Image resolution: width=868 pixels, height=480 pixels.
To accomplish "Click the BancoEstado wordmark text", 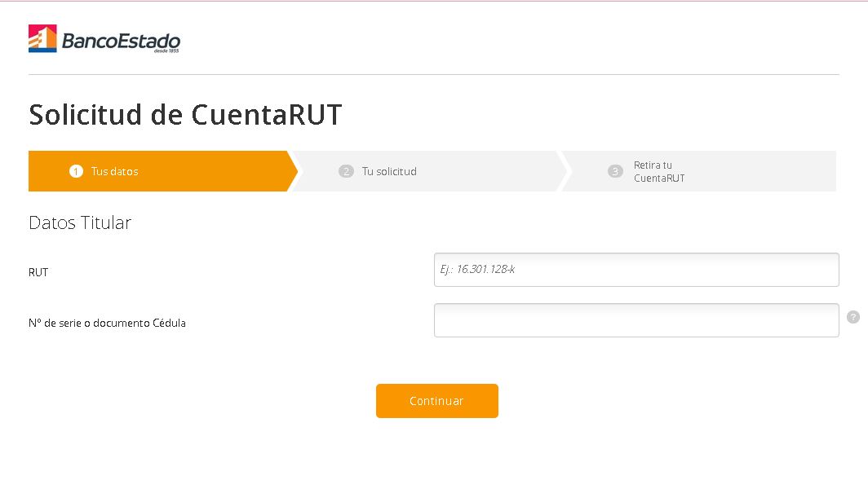I will pos(121,40).
